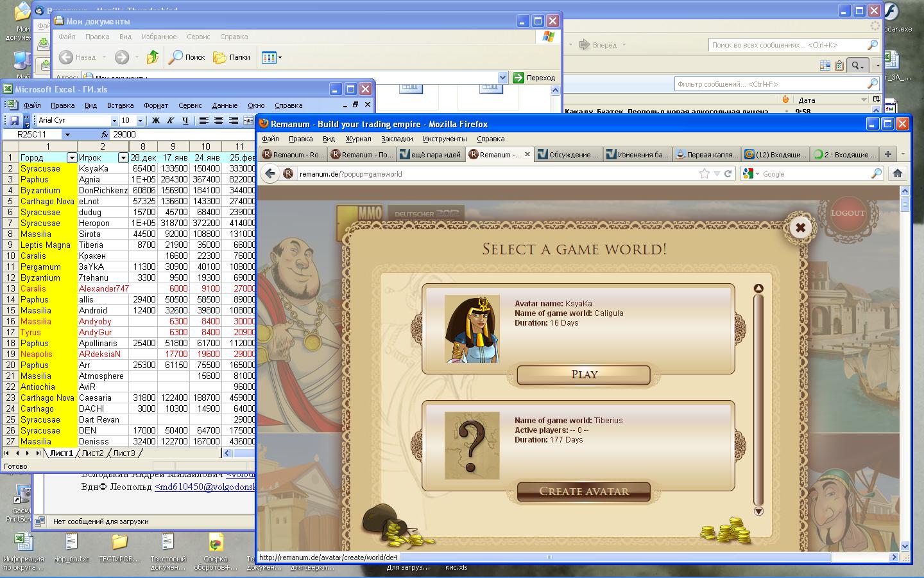Open the Закладки menu in Firefox
Screen dimensions: 924x578
[x=397, y=139]
